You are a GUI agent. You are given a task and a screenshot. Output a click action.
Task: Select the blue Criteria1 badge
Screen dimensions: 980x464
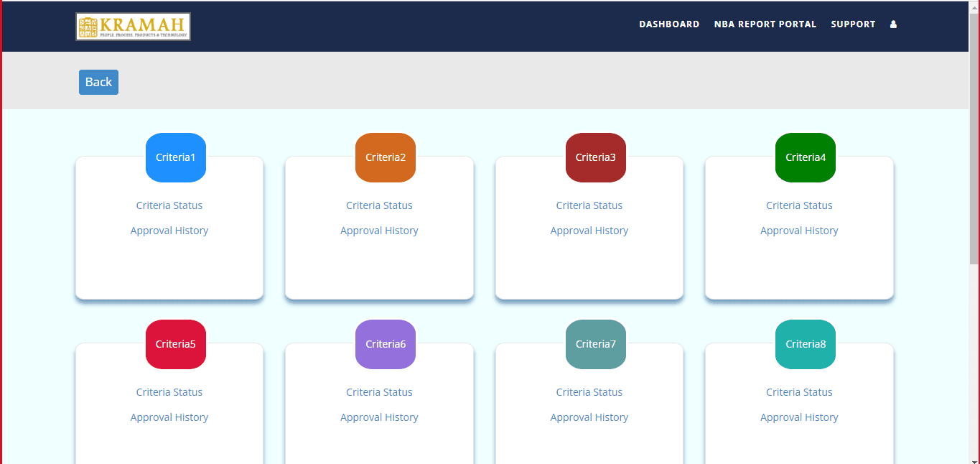(x=176, y=157)
